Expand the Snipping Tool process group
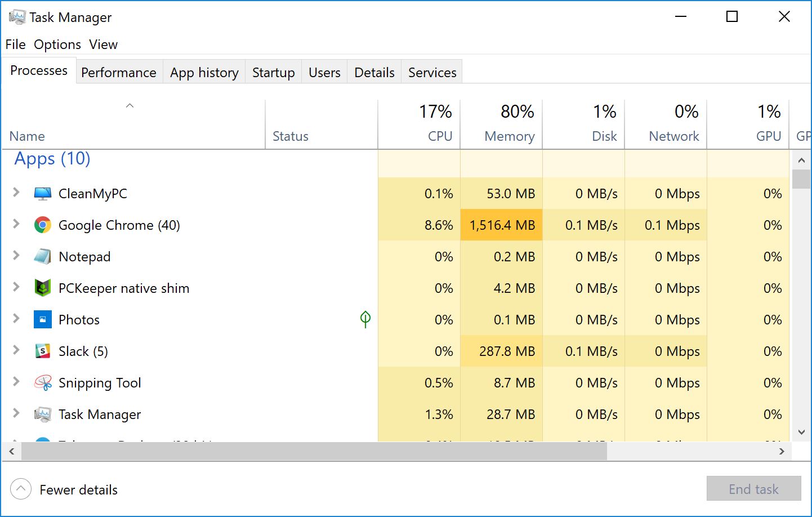Image resolution: width=812 pixels, height=517 pixels. click(16, 382)
